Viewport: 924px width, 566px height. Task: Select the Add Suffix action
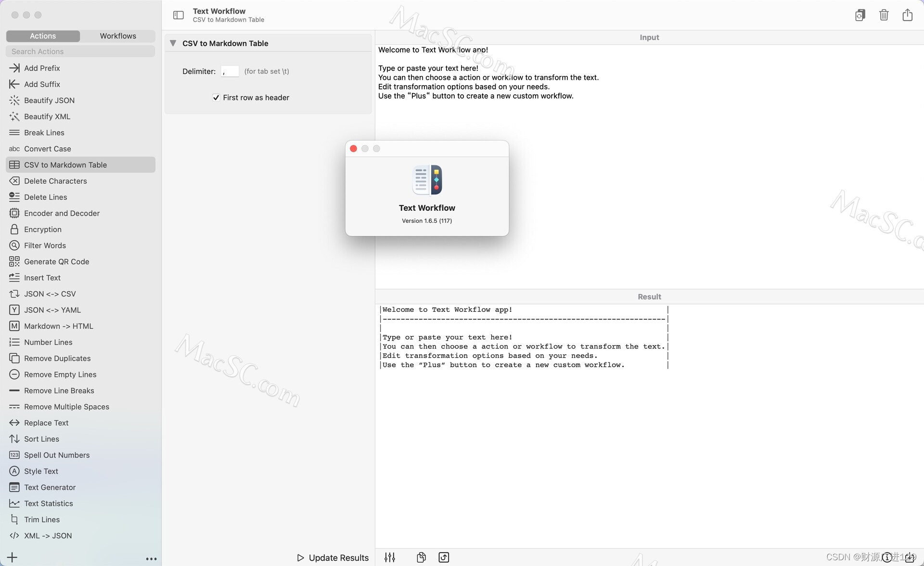click(80, 84)
